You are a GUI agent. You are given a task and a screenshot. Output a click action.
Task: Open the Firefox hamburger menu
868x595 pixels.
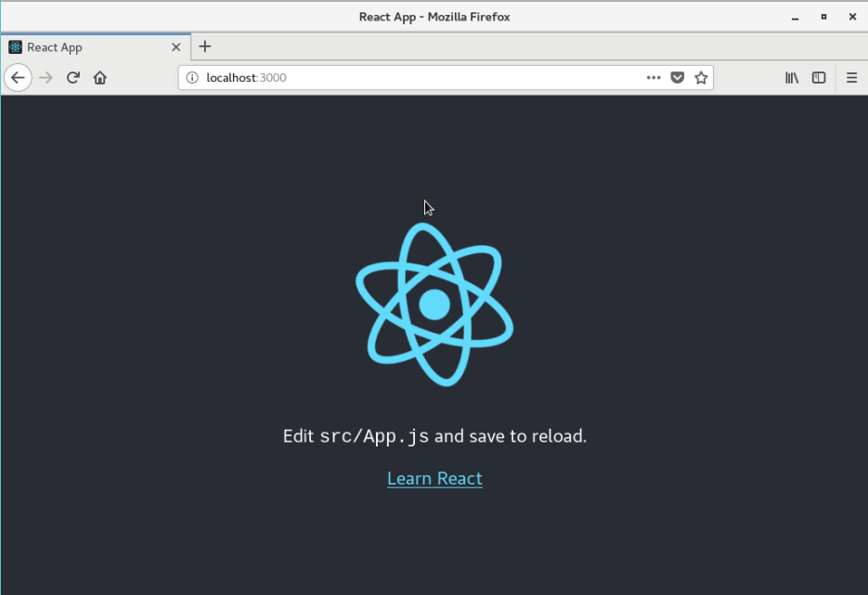tap(851, 77)
